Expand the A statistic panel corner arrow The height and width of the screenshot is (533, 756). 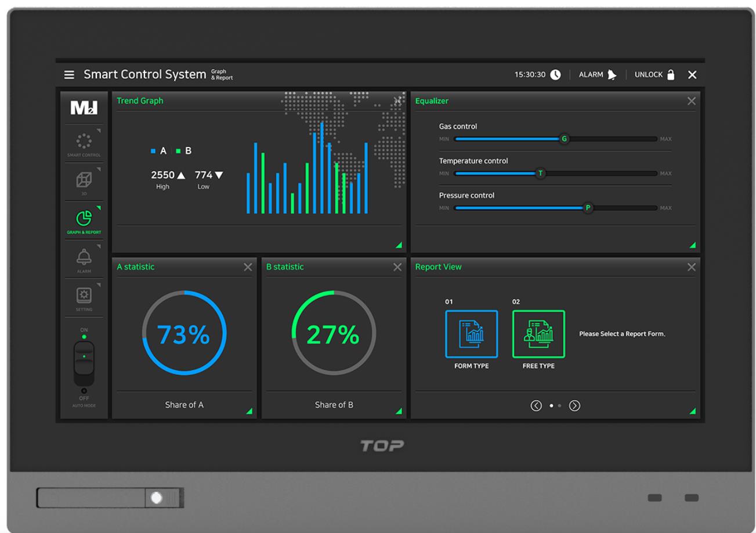pos(249,411)
